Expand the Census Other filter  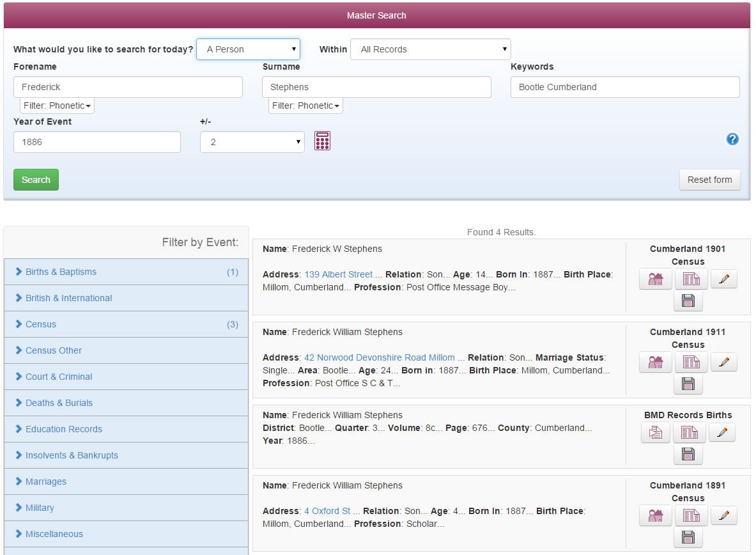pyautogui.click(x=127, y=350)
